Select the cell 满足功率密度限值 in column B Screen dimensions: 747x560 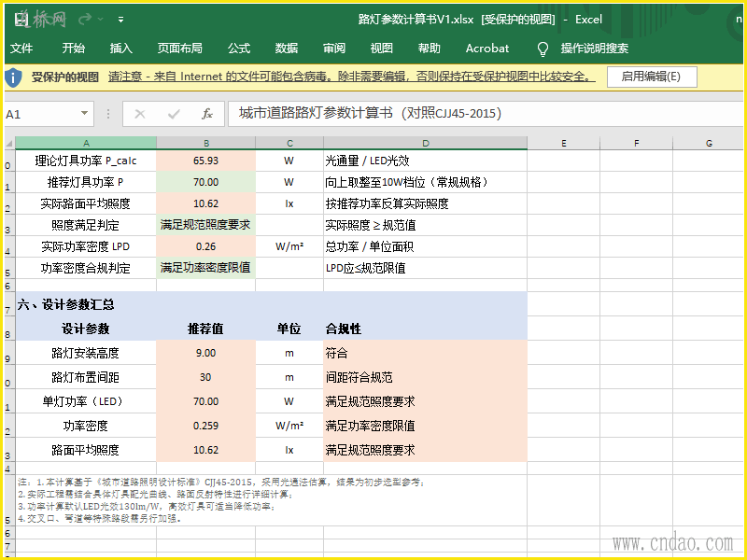pyautogui.click(x=205, y=268)
